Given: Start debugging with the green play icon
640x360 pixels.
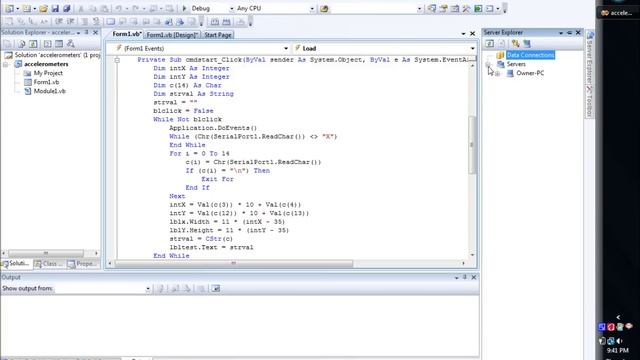Looking at the screenshot, I should tap(184, 8).
